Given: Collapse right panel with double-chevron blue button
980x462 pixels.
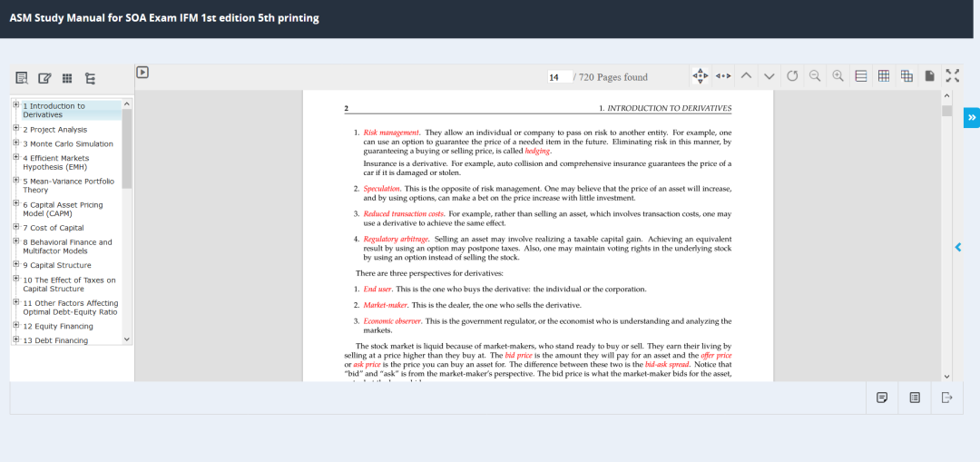Looking at the screenshot, I should (972, 117).
